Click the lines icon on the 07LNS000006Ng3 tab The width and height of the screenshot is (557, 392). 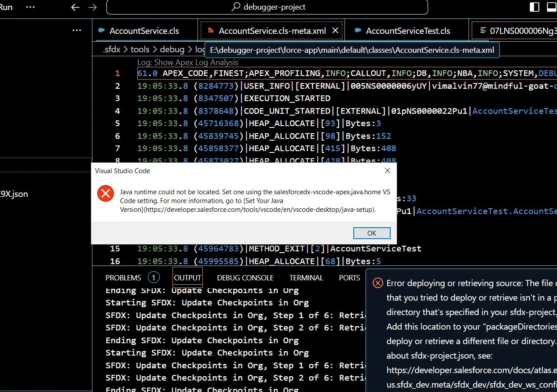click(484, 31)
